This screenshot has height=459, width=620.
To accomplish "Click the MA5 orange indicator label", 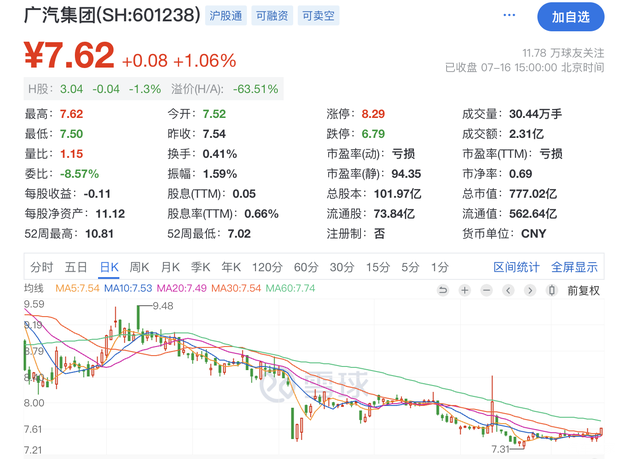I will click(x=77, y=289).
